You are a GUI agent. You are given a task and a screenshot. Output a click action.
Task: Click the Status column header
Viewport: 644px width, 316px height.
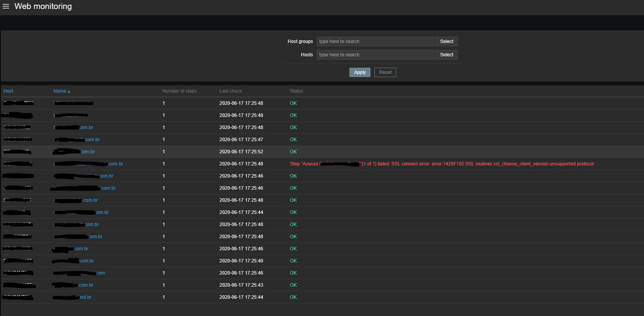coord(296,91)
